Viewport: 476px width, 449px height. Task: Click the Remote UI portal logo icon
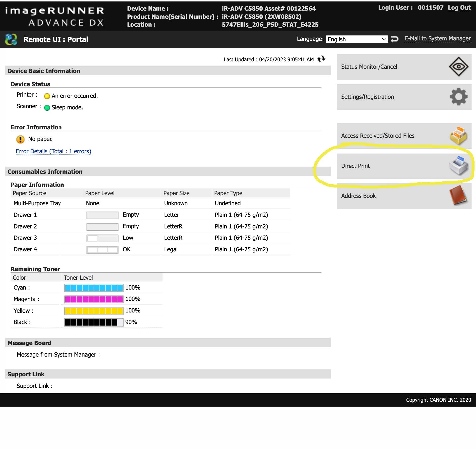(x=11, y=39)
